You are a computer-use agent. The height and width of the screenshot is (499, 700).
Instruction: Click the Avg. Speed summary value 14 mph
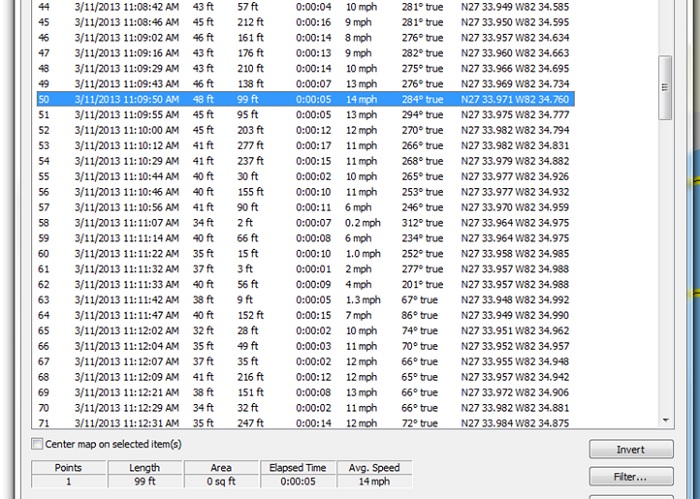pos(372,482)
